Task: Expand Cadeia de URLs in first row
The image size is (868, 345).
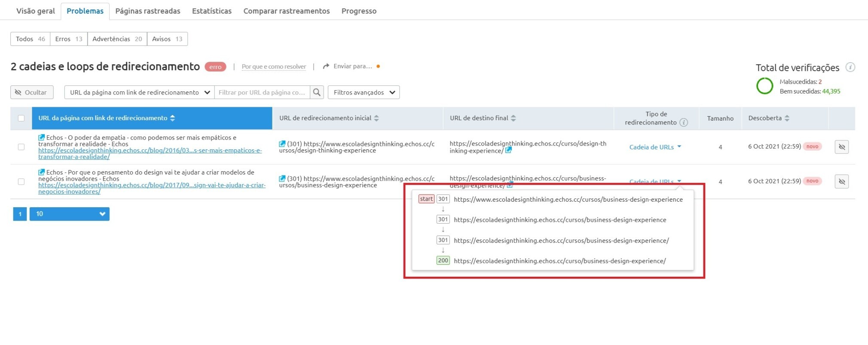Action: click(655, 147)
